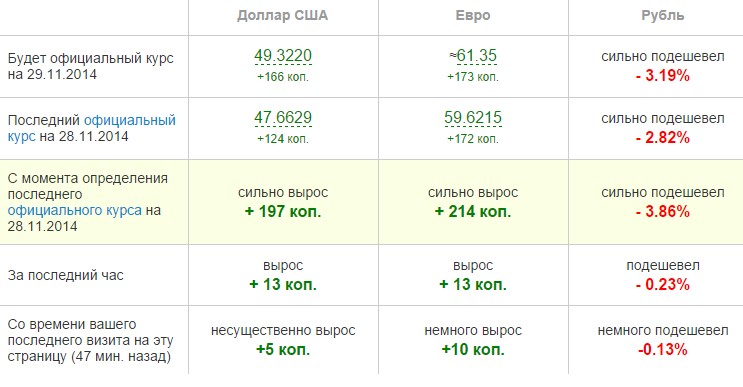Click the ruble -0.13% since last visit
The width and height of the screenshot is (743, 387).
(662, 350)
